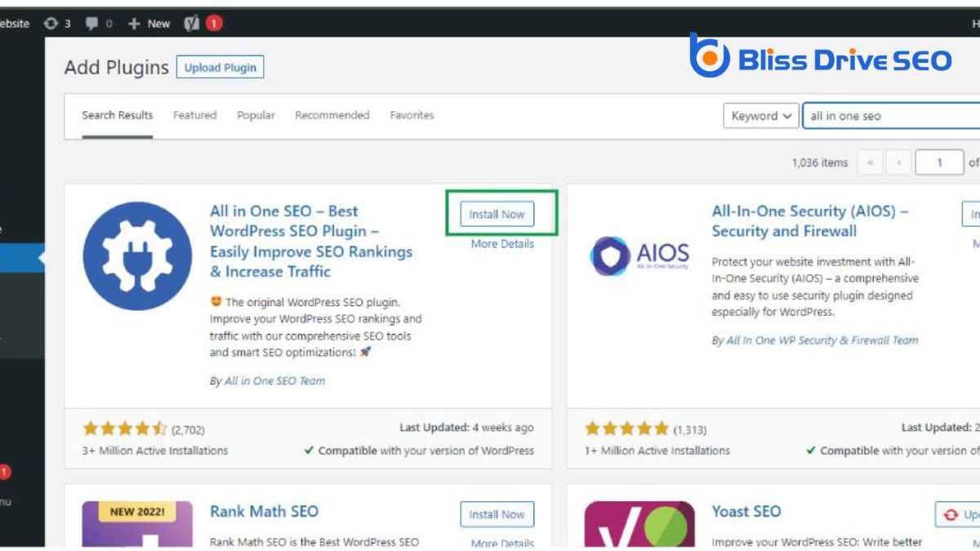Click the previous page pagination arrow
The width and height of the screenshot is (980, 551).
pyautogui.click(x=898, y=162)
